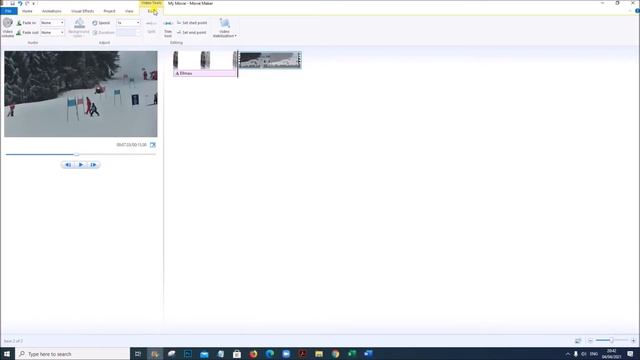Open Adobe Acrobat from the taskbar
640x360 pixels.
pyautogui.click(x=302, y=354)
